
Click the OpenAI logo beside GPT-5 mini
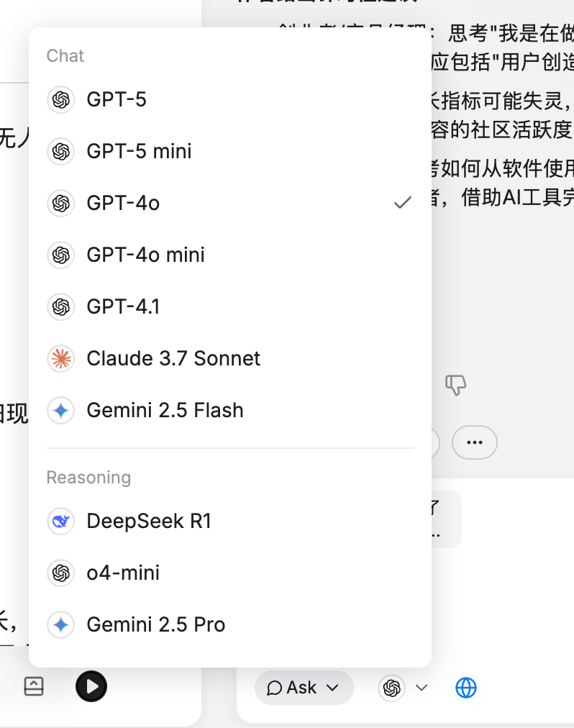pyautogui.click(x=61, y=151)
